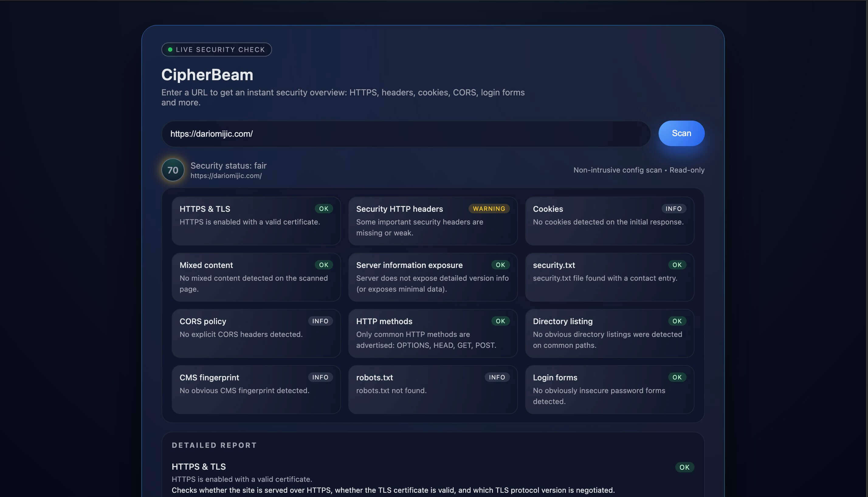Click the security score 70 circle
The height and width of the screenshot is (497, 868).
[x=173, y=170]
